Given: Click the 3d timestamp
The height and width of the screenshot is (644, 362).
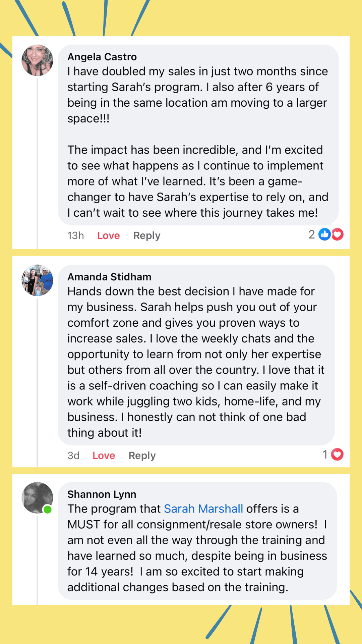Looking at the screenshot, I should (73, 455).
